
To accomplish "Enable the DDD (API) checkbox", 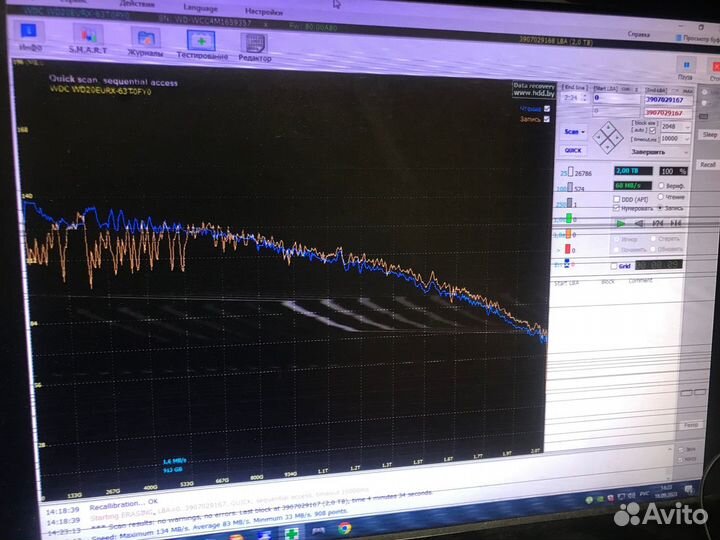I will click(616, 198).
